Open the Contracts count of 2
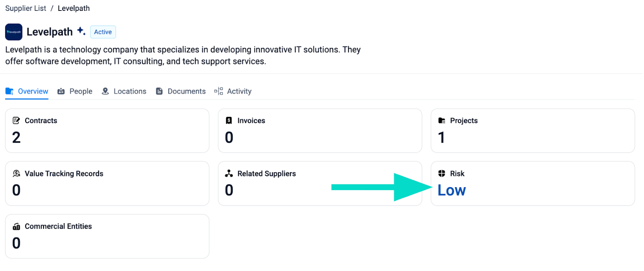Screen dimensions: 644x271 pyautogui.click(x=17, y=138)
